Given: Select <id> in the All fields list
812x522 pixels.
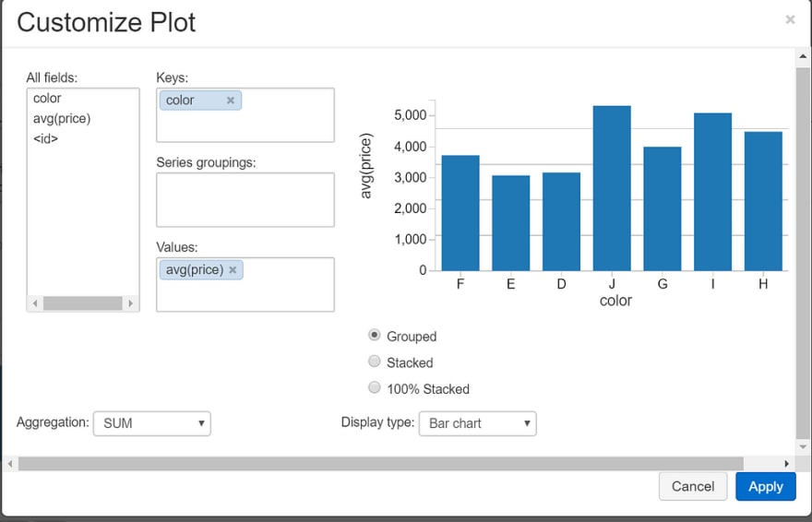Looking at the screenshot, I should [x=45, y=138].
